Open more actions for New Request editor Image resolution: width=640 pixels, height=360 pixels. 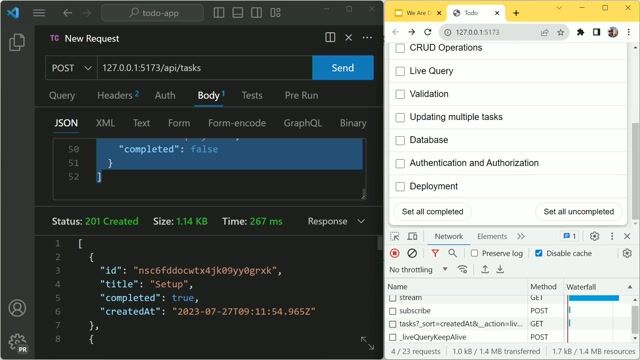[x=367, y=38]
